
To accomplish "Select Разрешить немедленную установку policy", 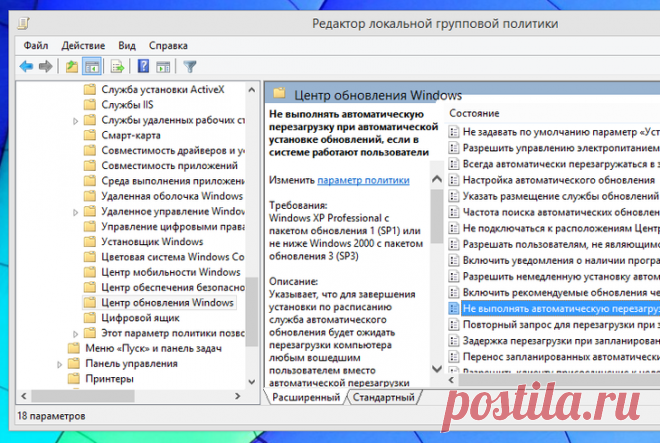I will [x=561, y=276].
